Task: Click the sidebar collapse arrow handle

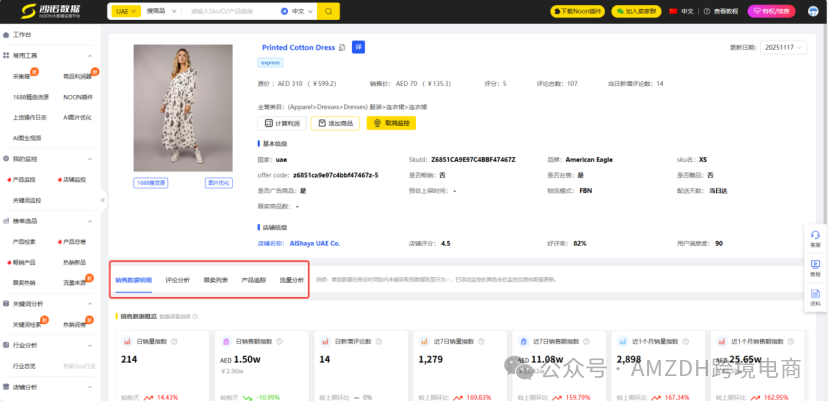Action: 102,200
